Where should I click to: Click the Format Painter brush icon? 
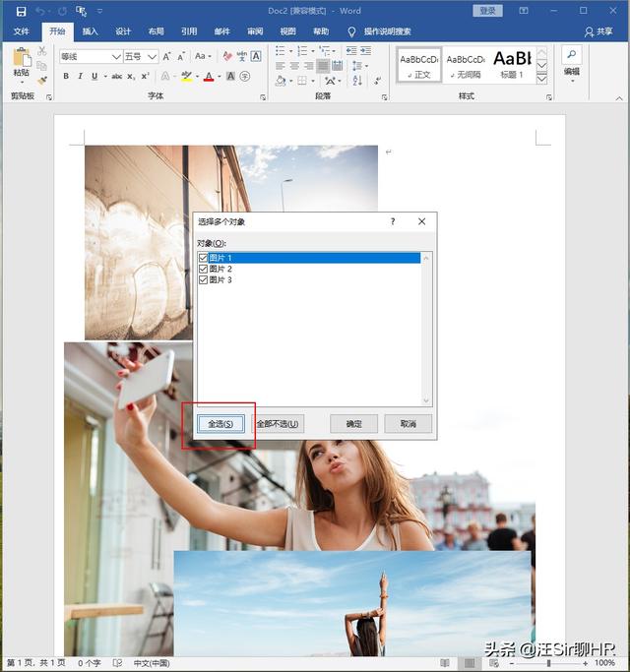(x=42, y=80)
